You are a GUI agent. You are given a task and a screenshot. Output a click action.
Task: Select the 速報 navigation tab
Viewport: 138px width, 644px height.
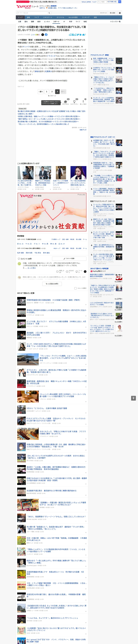tap(28, 17)
